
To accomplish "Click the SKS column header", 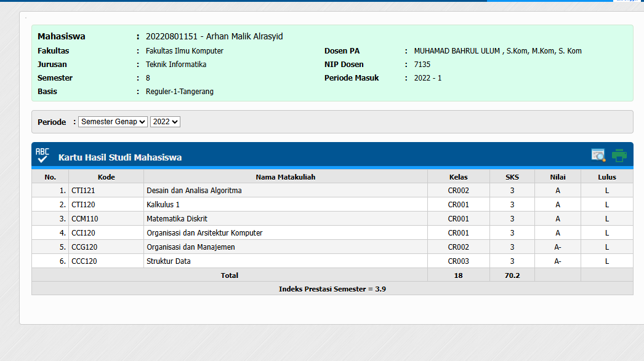I will (512, 177).
